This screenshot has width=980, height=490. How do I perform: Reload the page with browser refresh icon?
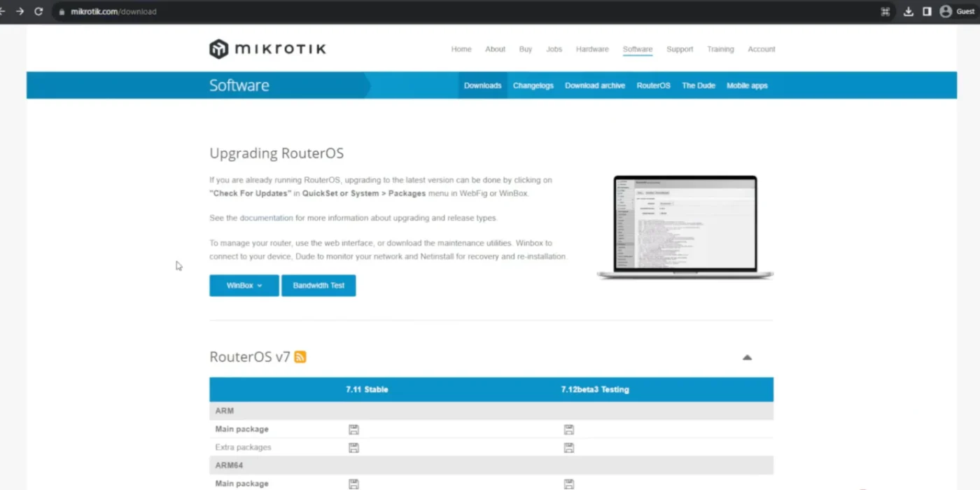tap(38, 11)
